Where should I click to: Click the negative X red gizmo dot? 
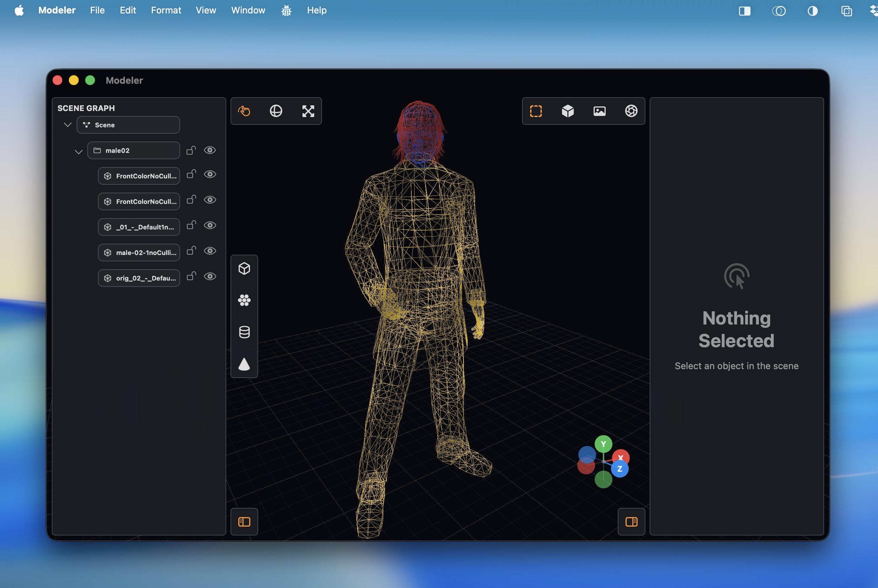[586, 465]
